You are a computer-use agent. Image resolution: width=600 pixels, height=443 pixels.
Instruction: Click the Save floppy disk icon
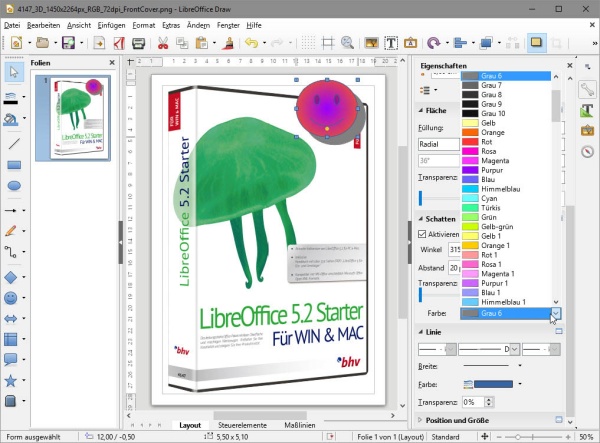tap(68, 43)
